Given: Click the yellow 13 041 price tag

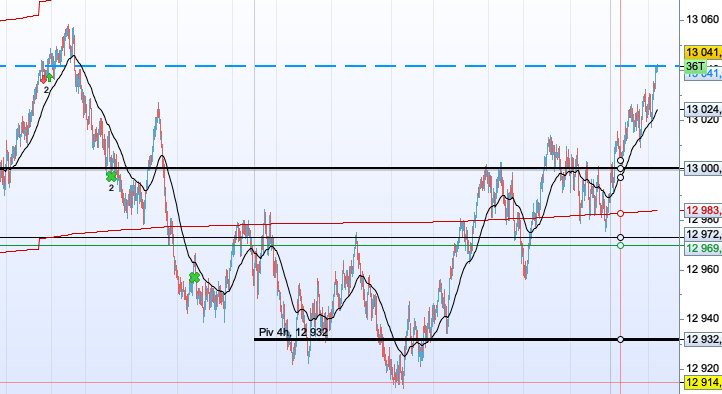Looking at the screenshot, I should [x=703, y=52].
